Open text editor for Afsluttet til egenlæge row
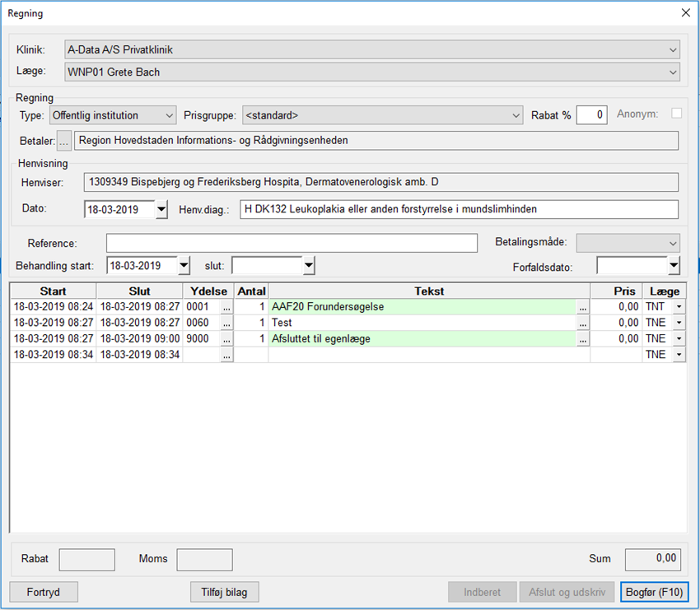This screenshot has width=700, height=610. click(x=582, y=339)
